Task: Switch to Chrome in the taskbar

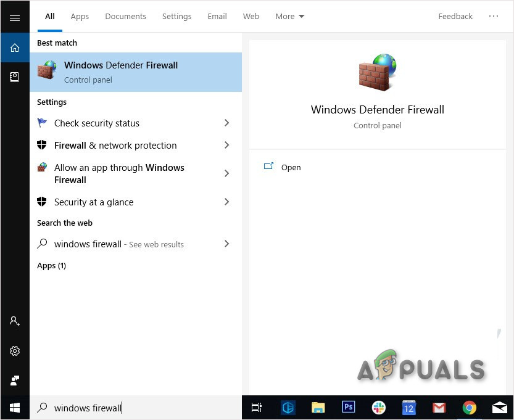Action: click(x=470, y=408)
